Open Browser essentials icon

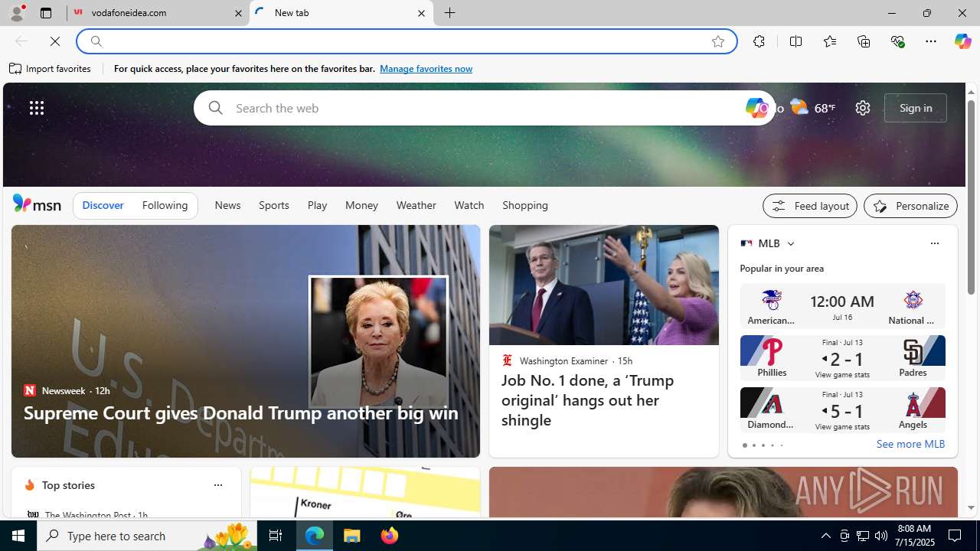[897, 41]
